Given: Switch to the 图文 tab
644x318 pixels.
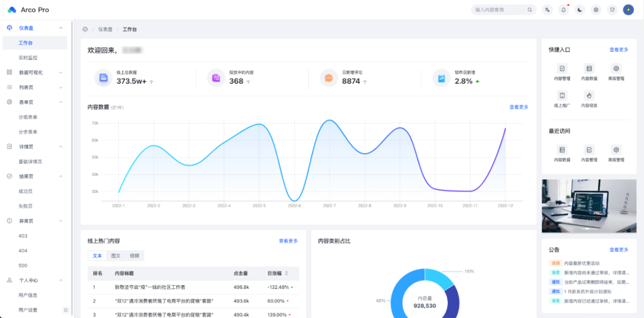Looking at the screenshot, I should (116, 255).
